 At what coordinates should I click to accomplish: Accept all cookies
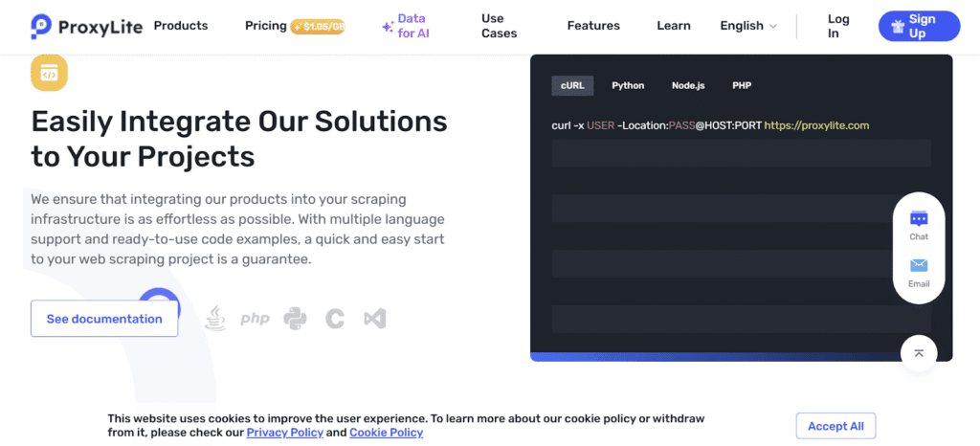(x=835, y=426)
